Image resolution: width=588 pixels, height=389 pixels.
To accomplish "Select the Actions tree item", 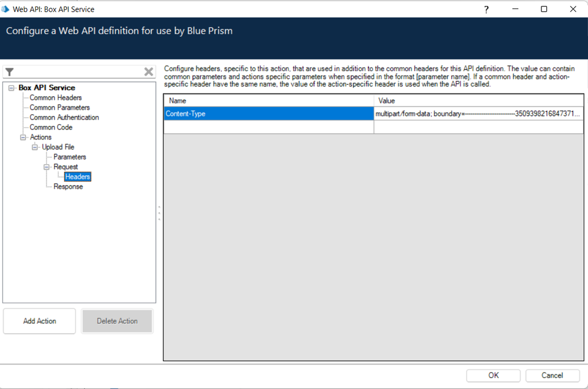I will tap(41, 137).
